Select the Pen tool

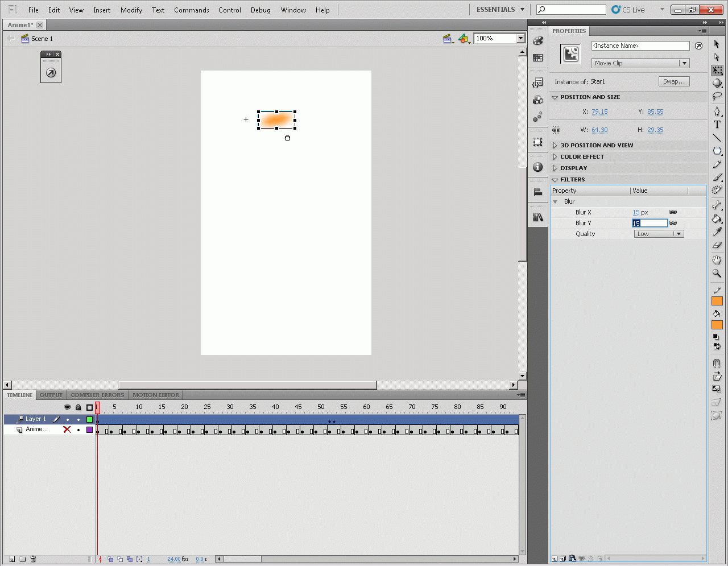[717, 111]
